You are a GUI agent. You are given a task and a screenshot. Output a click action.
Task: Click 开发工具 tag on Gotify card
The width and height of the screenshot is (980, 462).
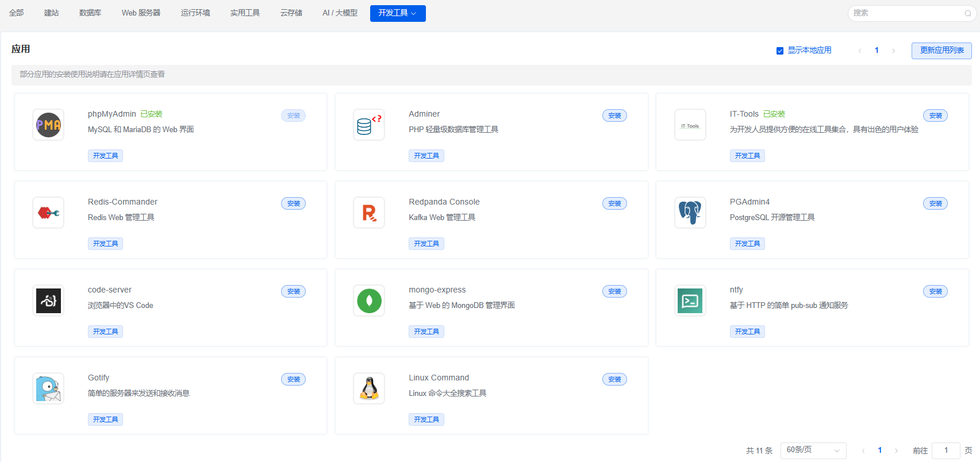coord(105,419)
